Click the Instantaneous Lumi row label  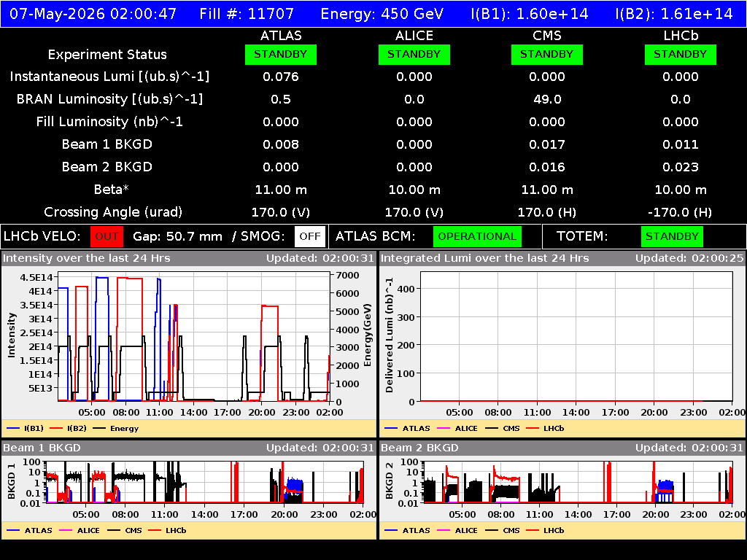click(x=109, y=77)
